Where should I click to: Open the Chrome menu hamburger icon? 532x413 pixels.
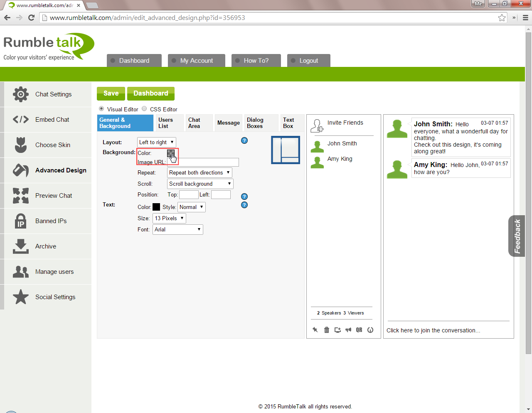[x=525, y=17]
